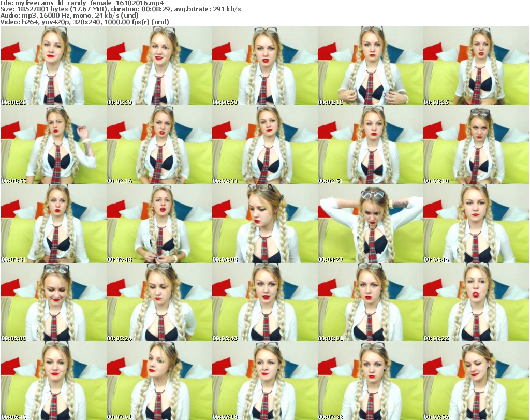Choose the thumbnail marked 00:05:05

[53, 302]
